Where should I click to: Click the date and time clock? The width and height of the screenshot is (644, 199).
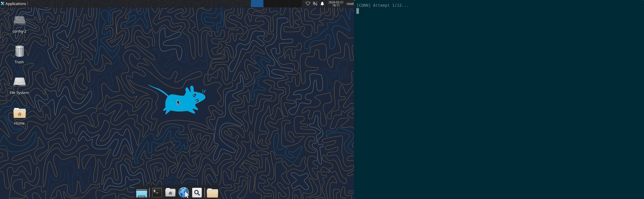336,4
